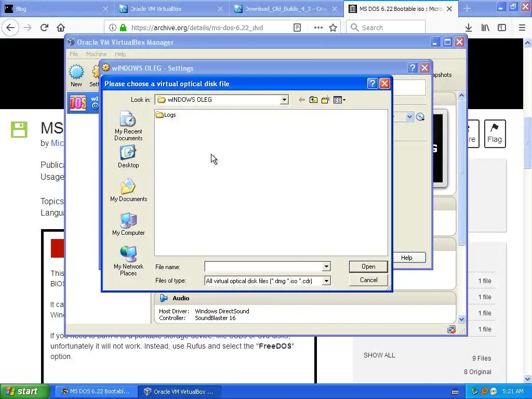Image resolution: width=532 pixels, height=399 pixels.
Task: Open a new browser tab
Action: tap(467, 9)
